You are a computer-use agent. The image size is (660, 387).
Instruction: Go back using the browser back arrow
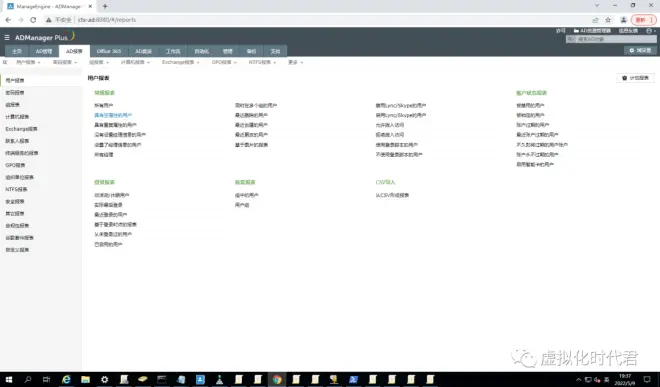8,20
